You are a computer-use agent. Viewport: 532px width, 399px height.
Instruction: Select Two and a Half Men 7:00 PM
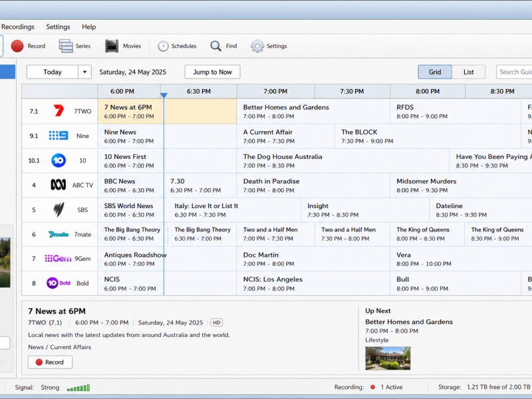tap(275, 234)
